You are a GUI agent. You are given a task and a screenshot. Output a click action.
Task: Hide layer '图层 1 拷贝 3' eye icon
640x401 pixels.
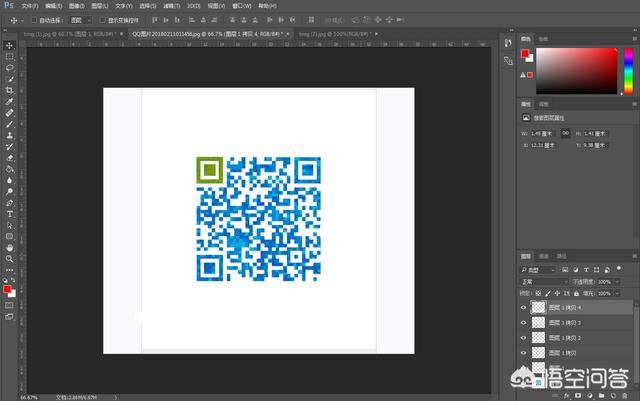click(523, 323)
